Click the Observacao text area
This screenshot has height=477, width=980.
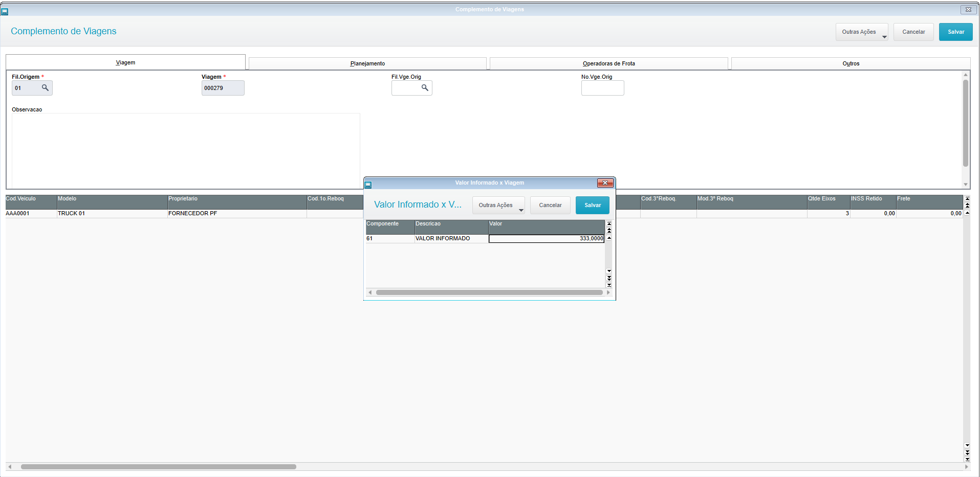(186, 151)
